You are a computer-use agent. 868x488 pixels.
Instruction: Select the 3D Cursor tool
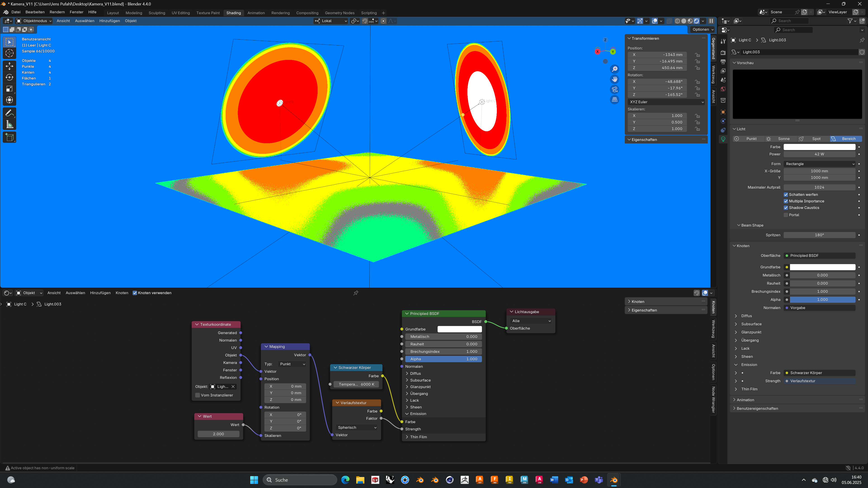9,53
